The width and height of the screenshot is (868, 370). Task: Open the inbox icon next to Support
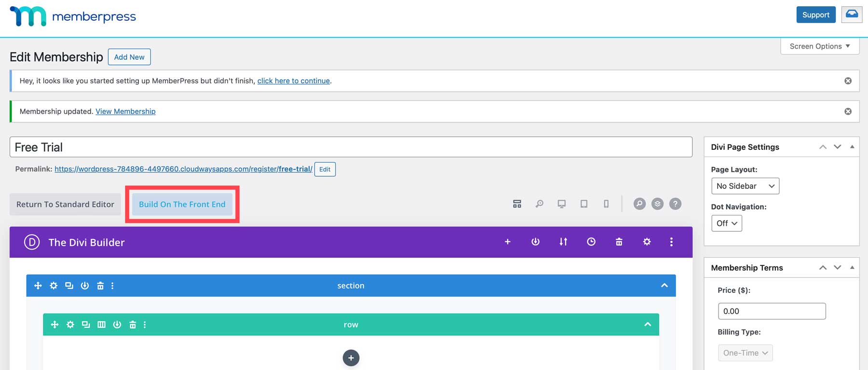[x=852, y=14]
